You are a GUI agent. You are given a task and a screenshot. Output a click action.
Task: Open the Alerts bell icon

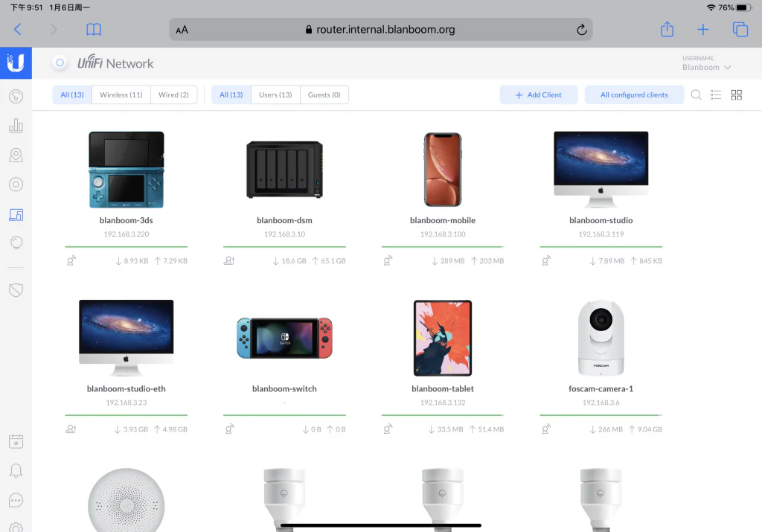(x=16, y=470)
